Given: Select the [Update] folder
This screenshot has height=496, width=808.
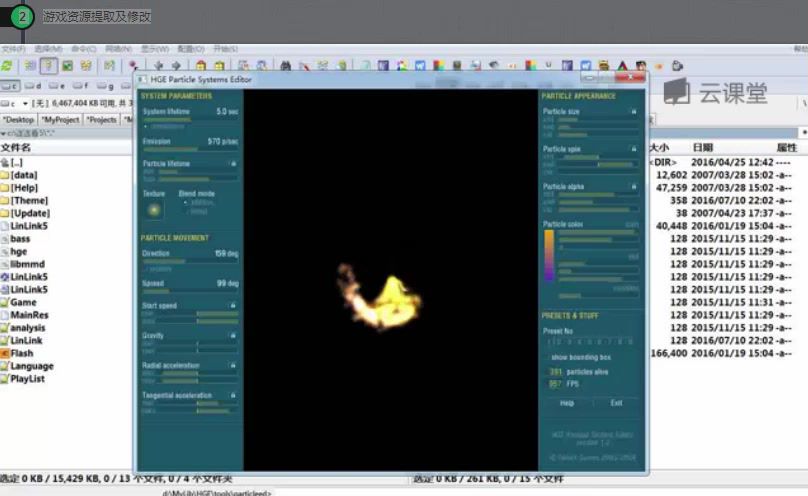Looking at the screenshot, I should point(30,213).
